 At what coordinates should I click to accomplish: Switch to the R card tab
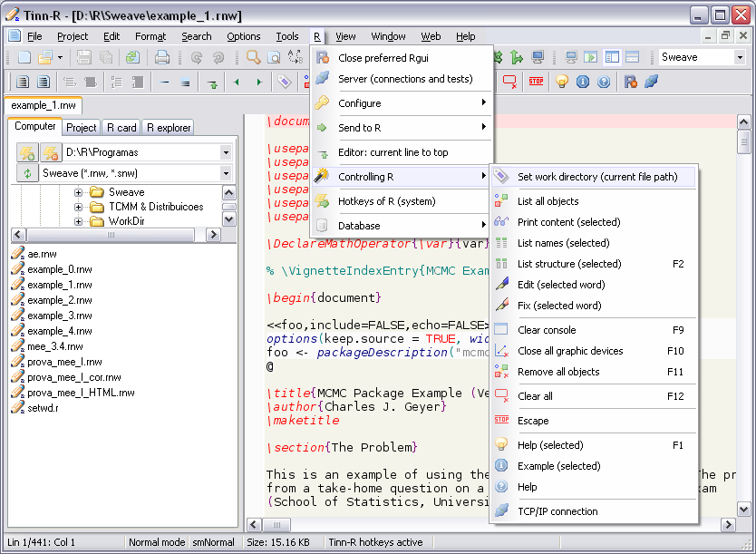[121, 128]
